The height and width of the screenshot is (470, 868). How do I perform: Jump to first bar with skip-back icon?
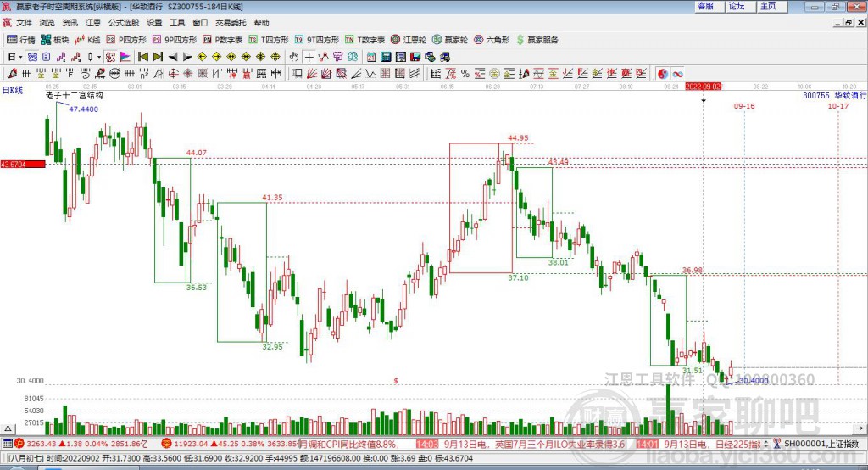pyautogui.click(x=142, y=57)
